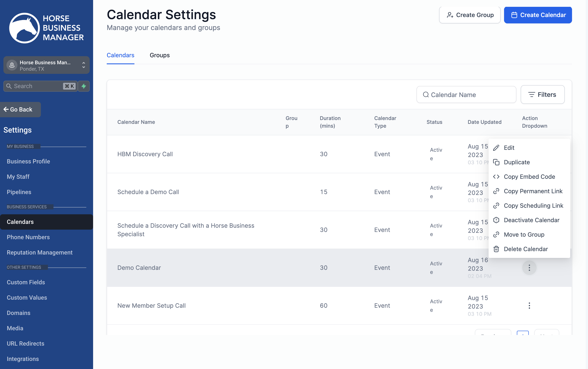Click the sidebar Search box
Image resolution: width=588 pixels, height=369 pixels.
(x=40, y=86)
